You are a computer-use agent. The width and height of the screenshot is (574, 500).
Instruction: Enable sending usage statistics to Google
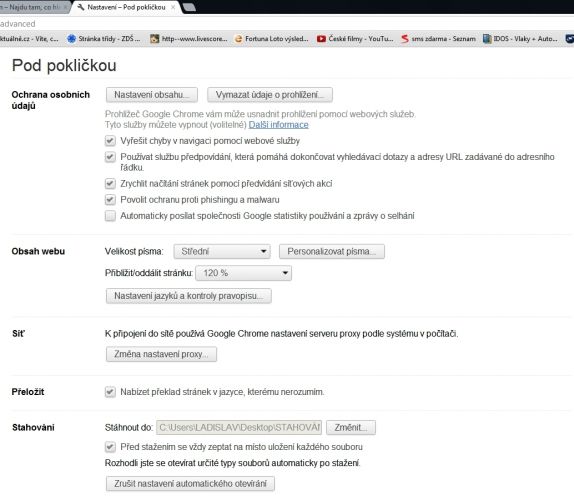pyautogui.click(x=110, y=216)
